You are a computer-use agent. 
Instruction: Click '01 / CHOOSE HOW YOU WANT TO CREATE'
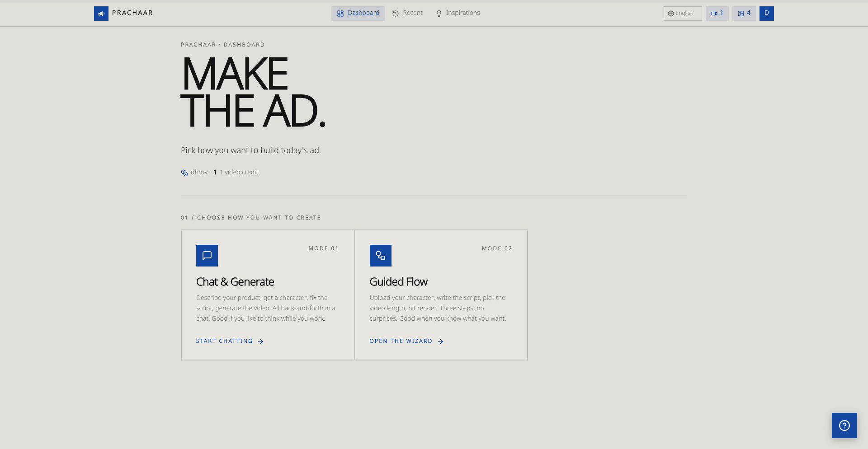coord(251,218)
